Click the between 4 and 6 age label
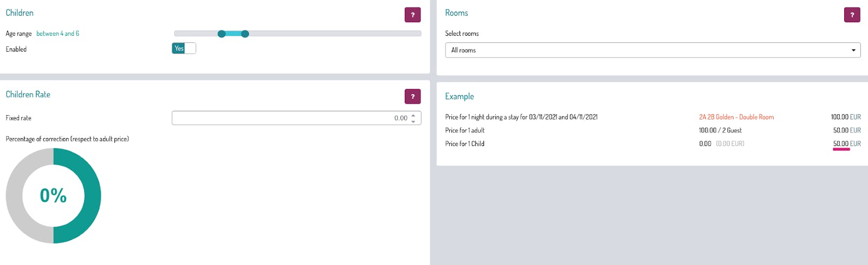Screen dimensions: 868x265 58,34
